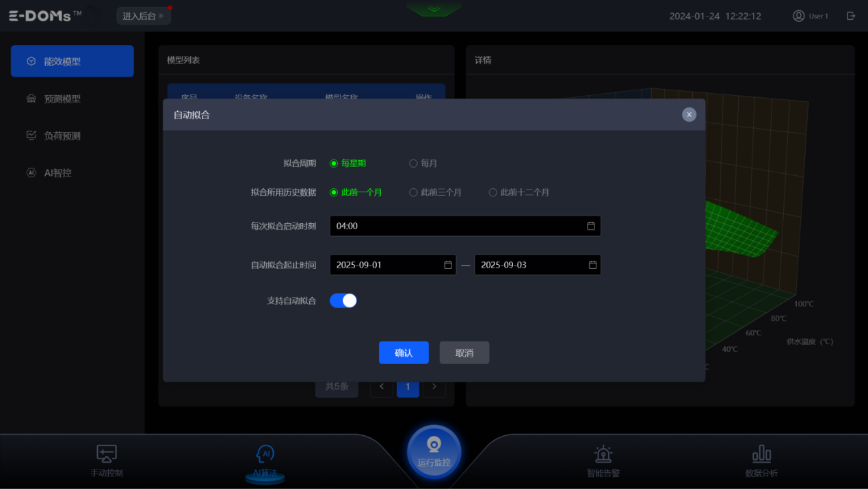Open 负荷预测 sidebar menu item

(x=62, y=136)
